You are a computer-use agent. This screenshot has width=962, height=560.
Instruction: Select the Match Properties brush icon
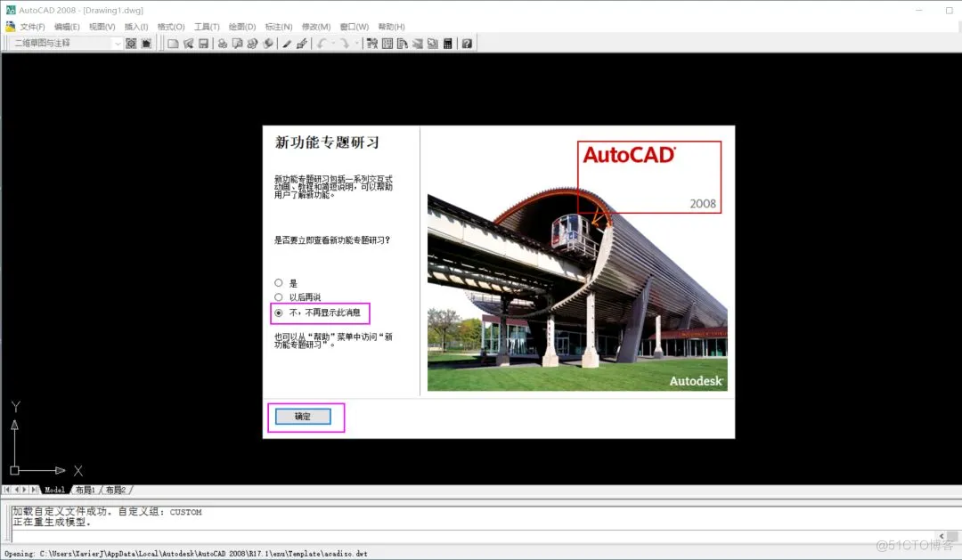287,44
